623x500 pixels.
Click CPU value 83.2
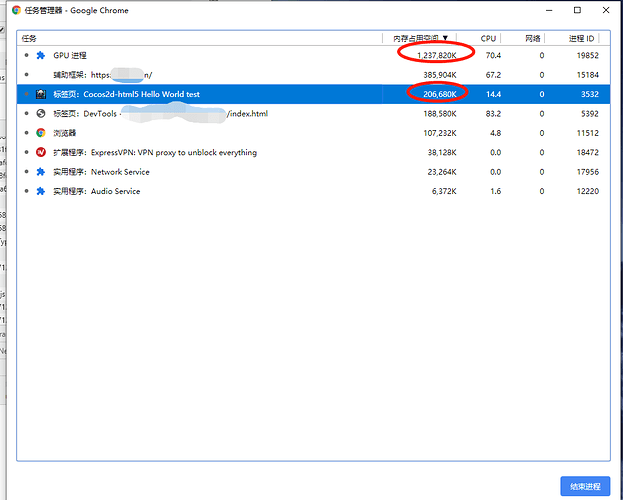click(493, 114)
